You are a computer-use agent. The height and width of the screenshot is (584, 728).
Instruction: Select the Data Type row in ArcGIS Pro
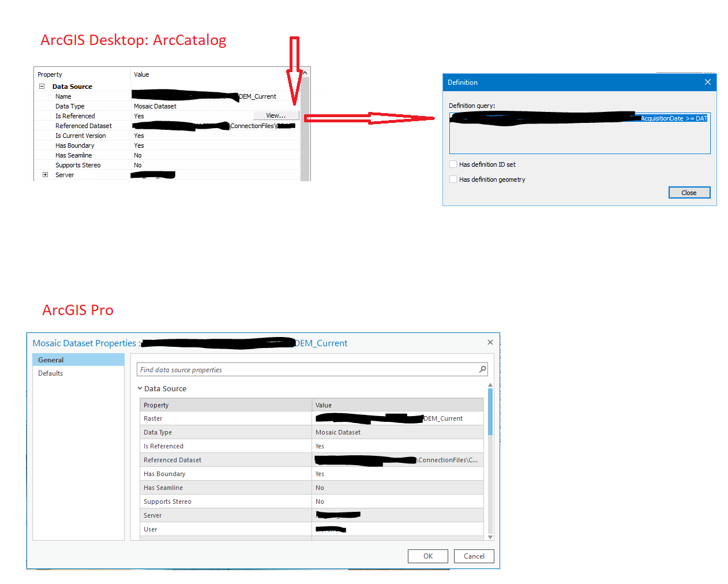(312, 432)
